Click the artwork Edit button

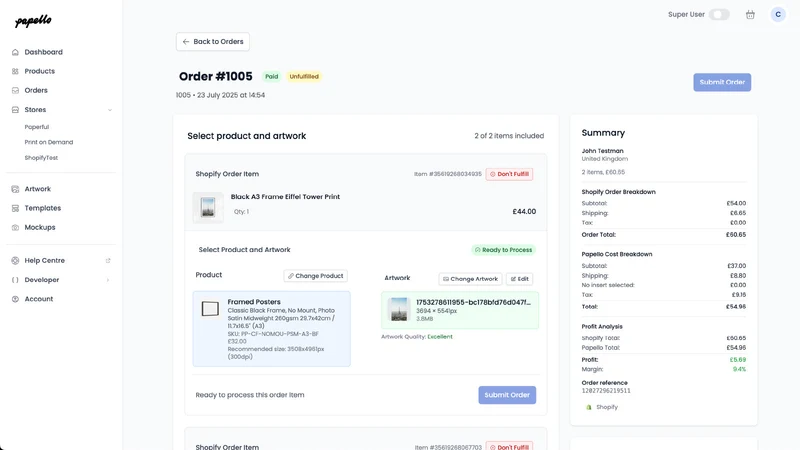click(x=519, y=279)
